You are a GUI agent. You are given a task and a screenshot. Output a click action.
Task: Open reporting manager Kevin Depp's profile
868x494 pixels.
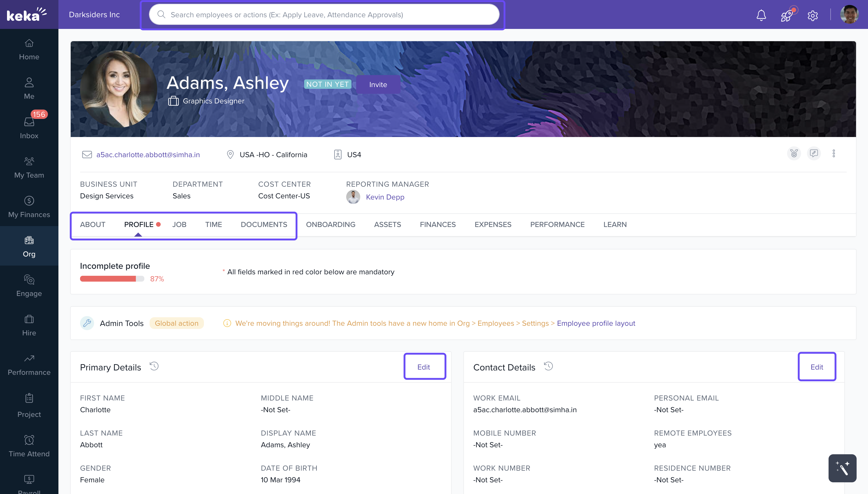(385, 197)
